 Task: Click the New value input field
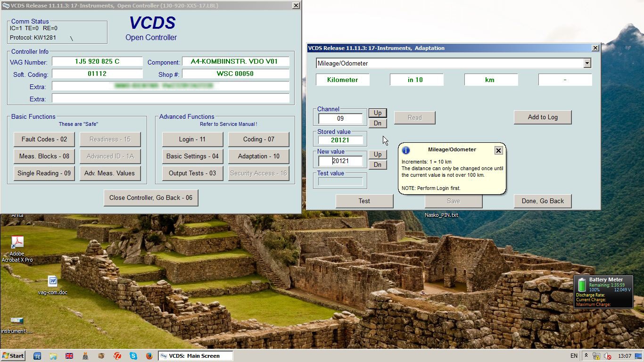(340, 161)
